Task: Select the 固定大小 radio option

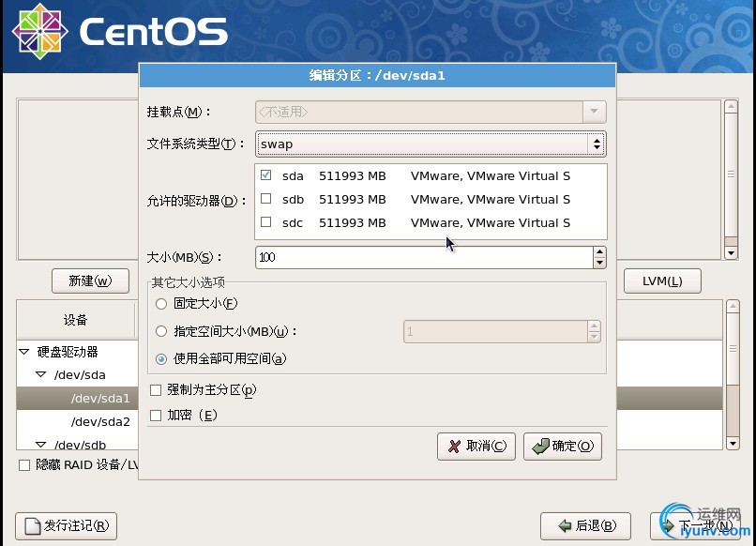Action: 161,303
